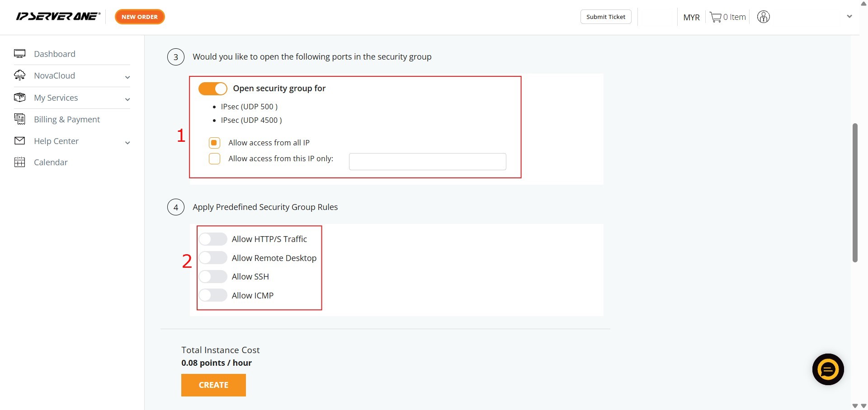The width and height of the screenshot is (868, 410).
Task: Select MYR currency in the header
Action: pyautogui.click(x=691, y=17)
